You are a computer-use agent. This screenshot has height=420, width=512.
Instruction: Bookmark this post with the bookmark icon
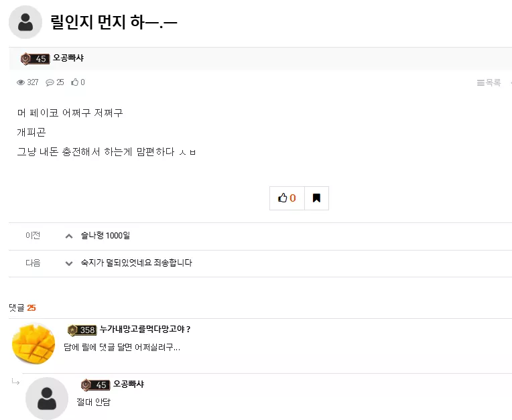[x=316, y=198]
